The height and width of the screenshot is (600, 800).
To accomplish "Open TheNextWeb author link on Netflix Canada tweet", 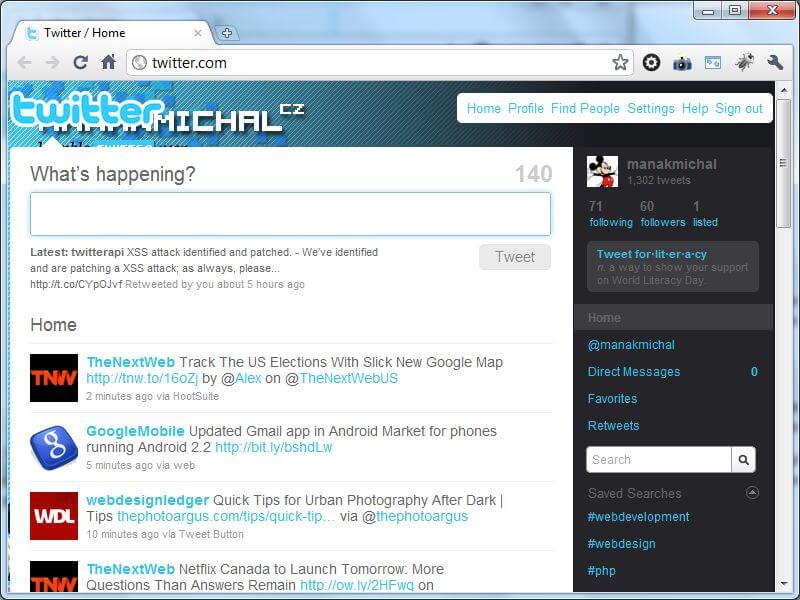I will click(x=131, y=569).
